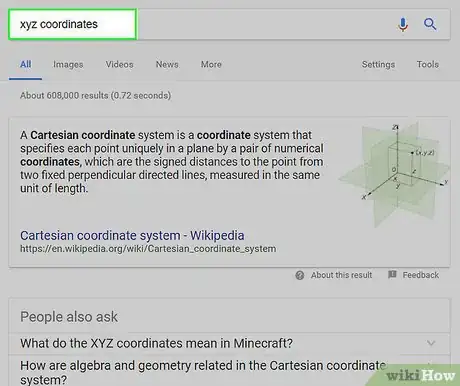This screenshot has width=460, height=386.
Task: Click the flag icon next to Feedback
Action: coord(392,275)
